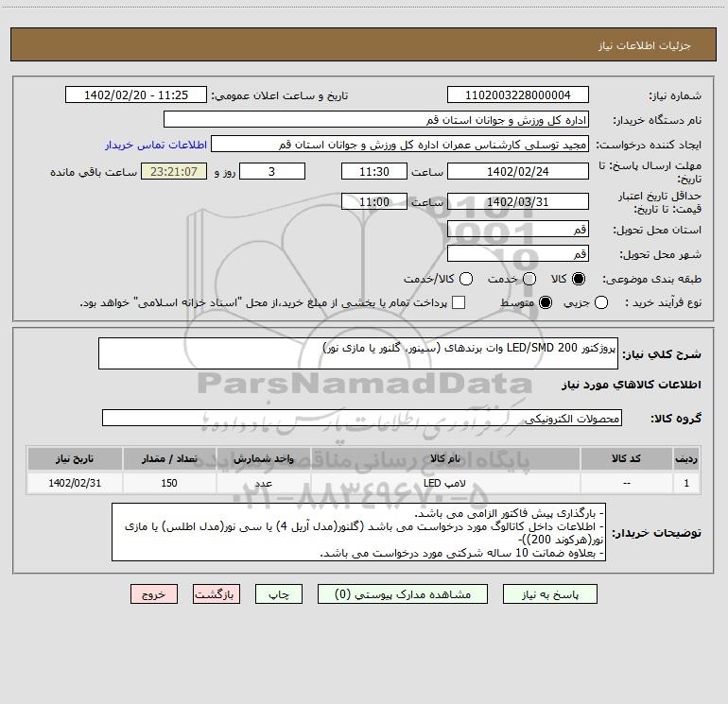Viewport: 728px width, 704px height.
Task: Click the 'شرح کلی نیاز' description box
Action: tap(358, 353)
